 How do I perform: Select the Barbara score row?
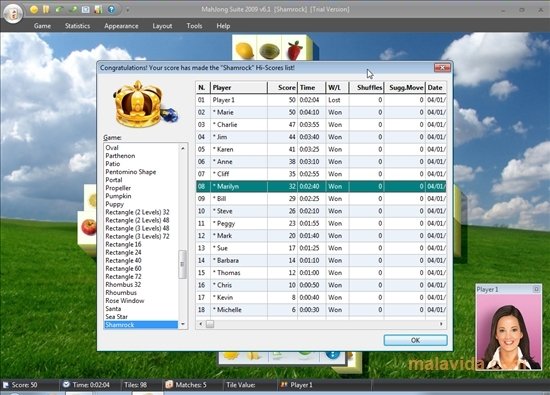click(321, 260)
